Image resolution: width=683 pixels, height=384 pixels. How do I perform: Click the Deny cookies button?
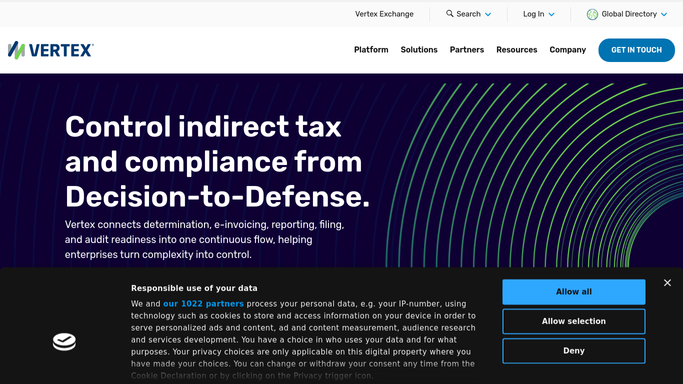click(574, 351)
